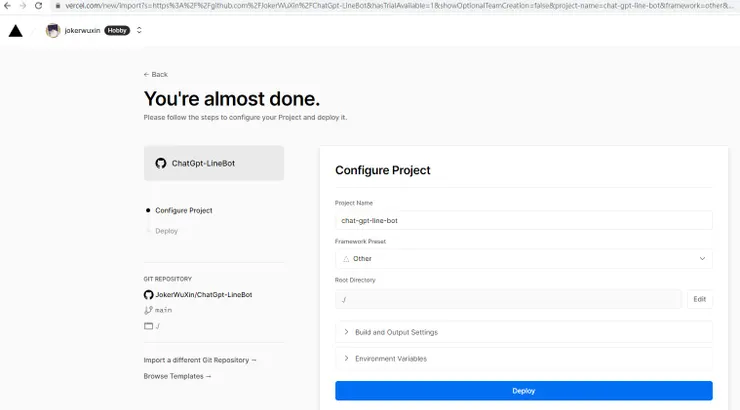Click the browser forward arrow
The width and height of the screenshot is (740, 410).
pos(23,6)
